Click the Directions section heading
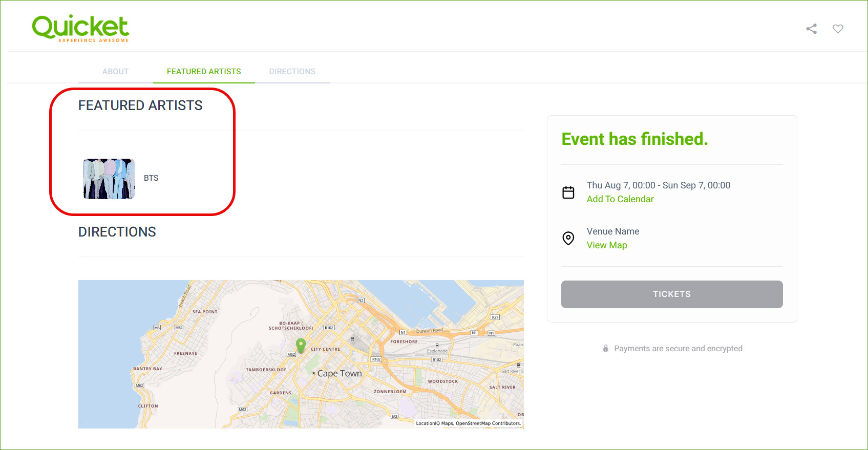This screenshot has height=450, width=868. [x=117, y=232]
